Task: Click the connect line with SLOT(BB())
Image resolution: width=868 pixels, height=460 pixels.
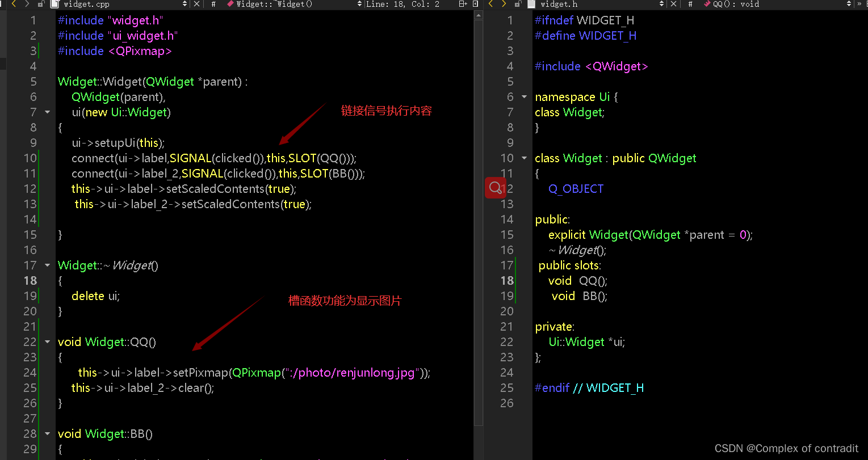Action: coord(218,173)
